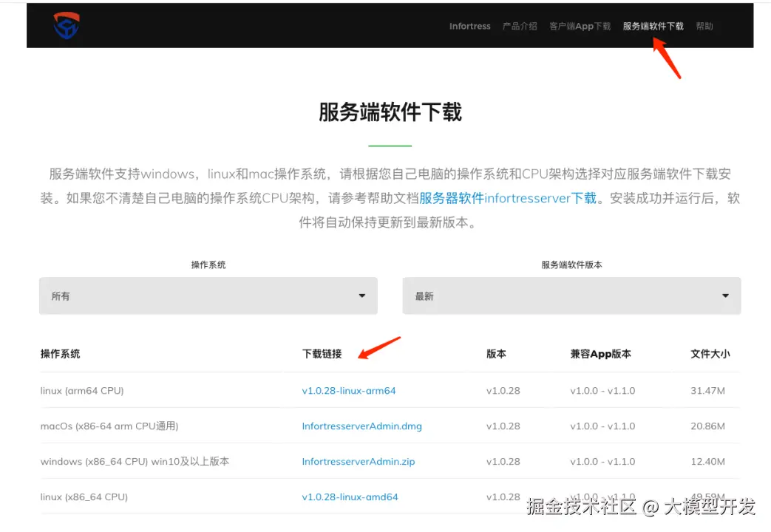Click the arrow on the 最新 dropdown
771x532 pixels.
[x=725, y=296]
